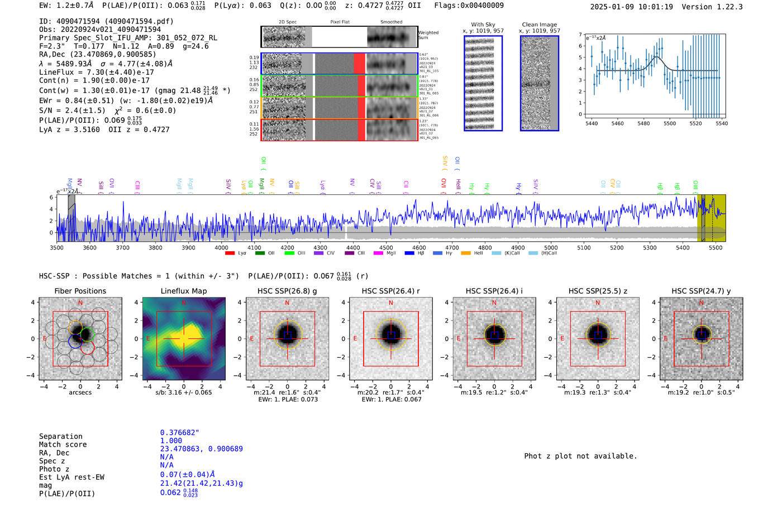The height and width of the screenshot is (532, 782).
Task: Click the OII dark green legend swatch
Action: coord(260,253)
